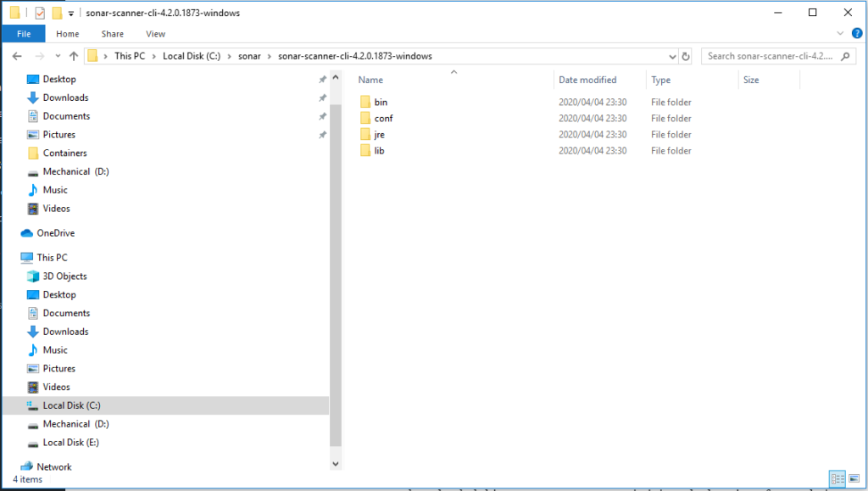Open pinned Documents in Quick access
This screenshot has width=868, height=491.
coord(66,115)
